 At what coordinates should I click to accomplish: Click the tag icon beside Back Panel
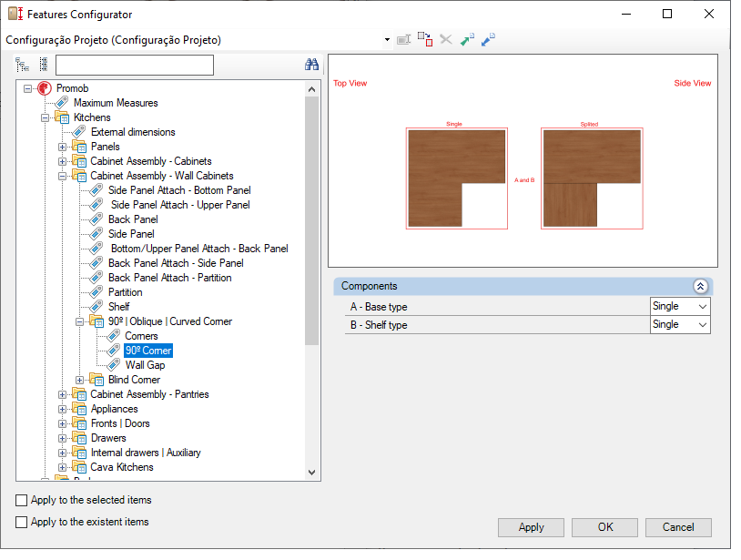[96, 219]
